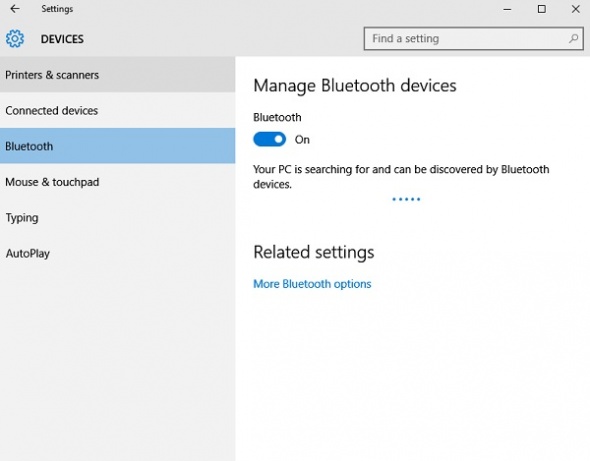Close the Settings window
The width and height of the screenshot is (590, 461).
tap(575, 9)
